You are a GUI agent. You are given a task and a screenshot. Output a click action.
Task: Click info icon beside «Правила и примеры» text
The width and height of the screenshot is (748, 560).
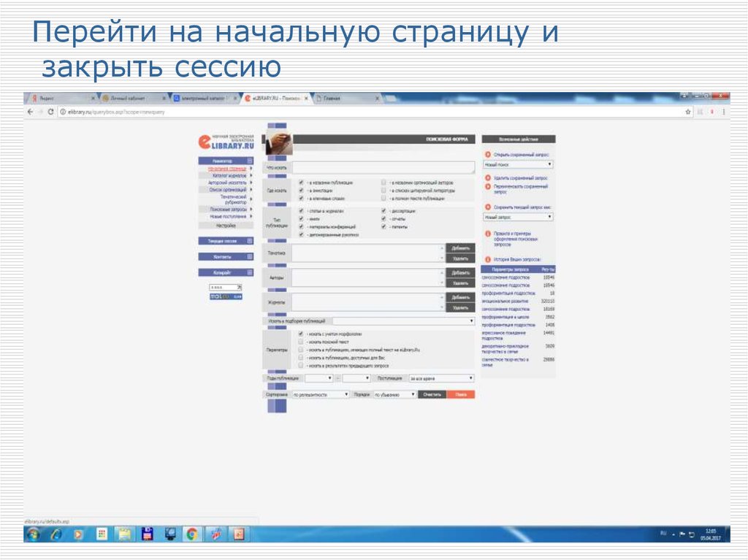(x=489, y=233)
